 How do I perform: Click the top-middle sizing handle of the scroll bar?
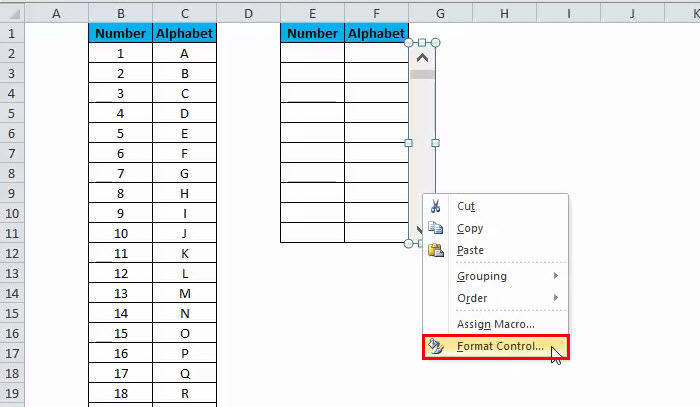click(422, 43)
